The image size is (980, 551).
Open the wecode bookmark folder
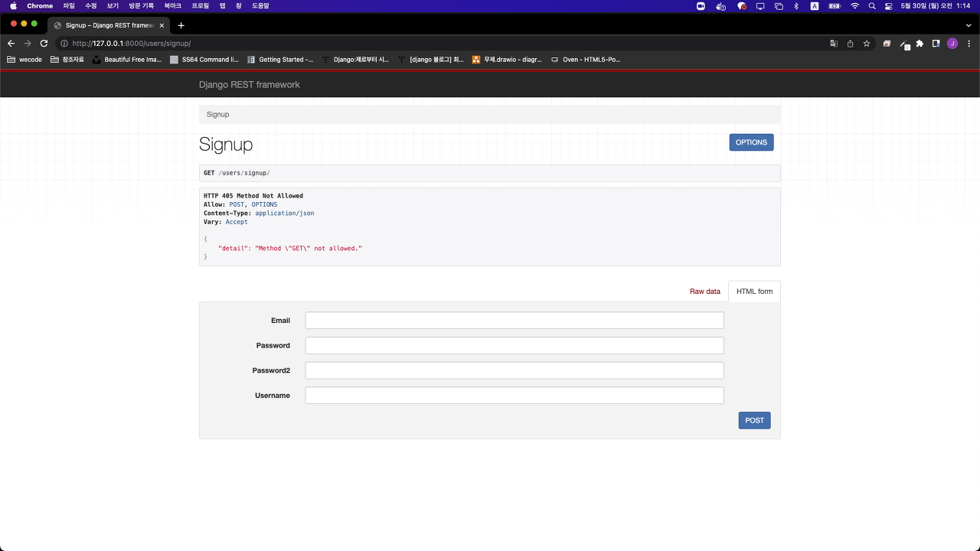[x=24, y=59]
